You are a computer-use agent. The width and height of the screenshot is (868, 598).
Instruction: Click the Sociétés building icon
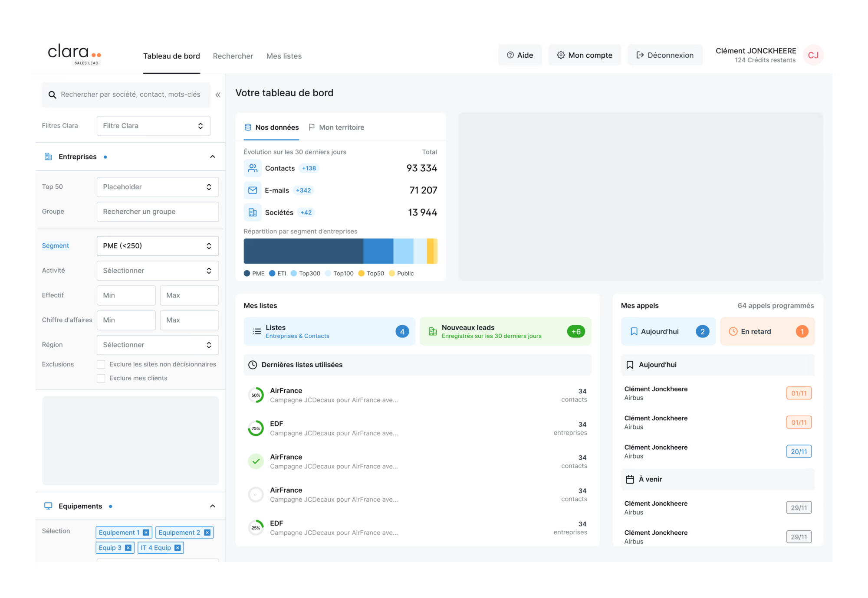click(x=253, y=212)
